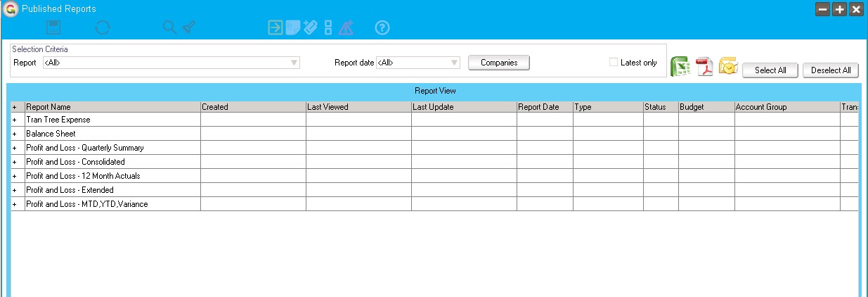Maximize window with the plus button
Viewport: 868px width, 297px height.
840,9
